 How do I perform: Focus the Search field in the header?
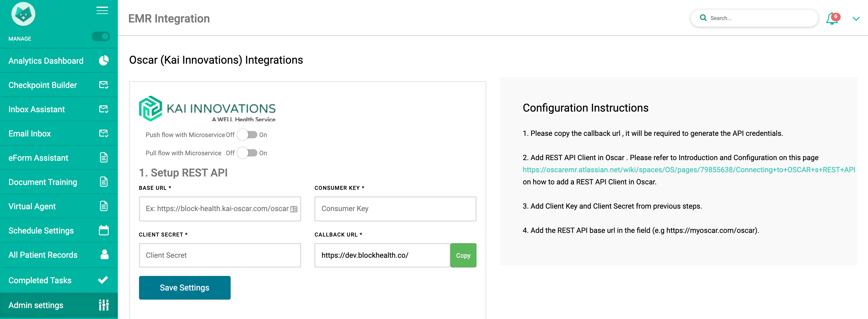click(x=754, y=18)
